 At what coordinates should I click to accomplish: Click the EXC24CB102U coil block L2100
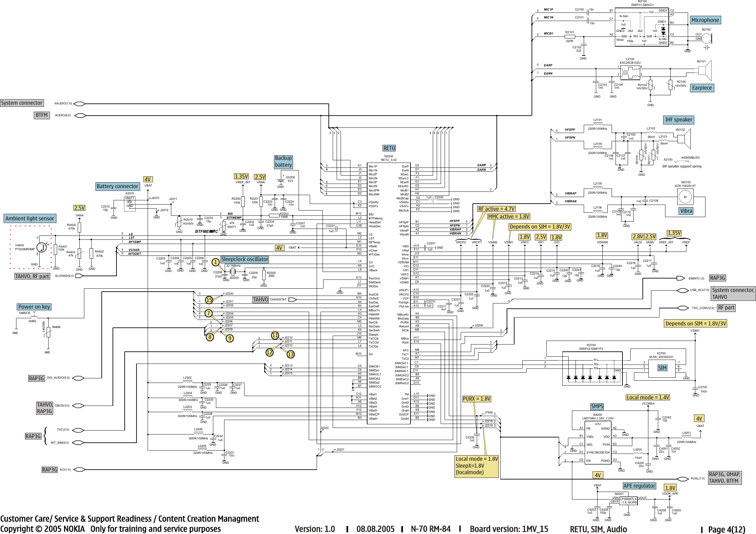pyautogui.click(x=630, y=72)
